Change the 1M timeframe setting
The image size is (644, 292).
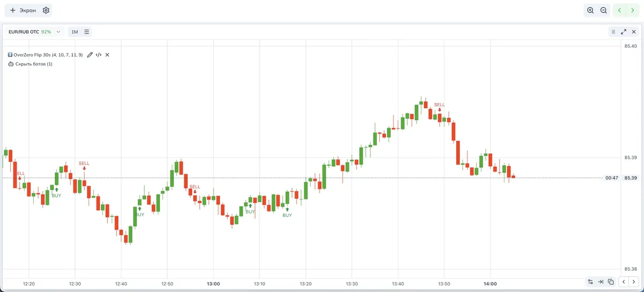click(75, 32)
